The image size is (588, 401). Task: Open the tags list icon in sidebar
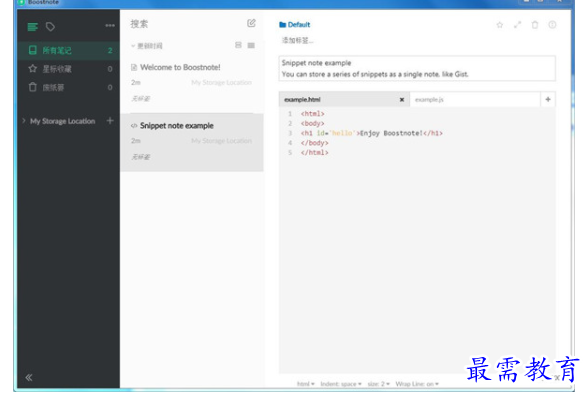click(x=50, y=27)
